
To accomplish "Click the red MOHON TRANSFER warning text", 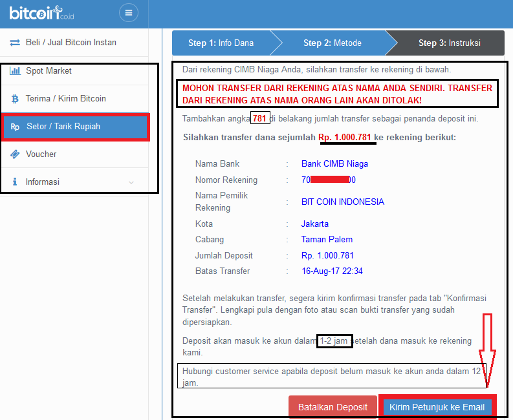I will (x=337, y=94).
